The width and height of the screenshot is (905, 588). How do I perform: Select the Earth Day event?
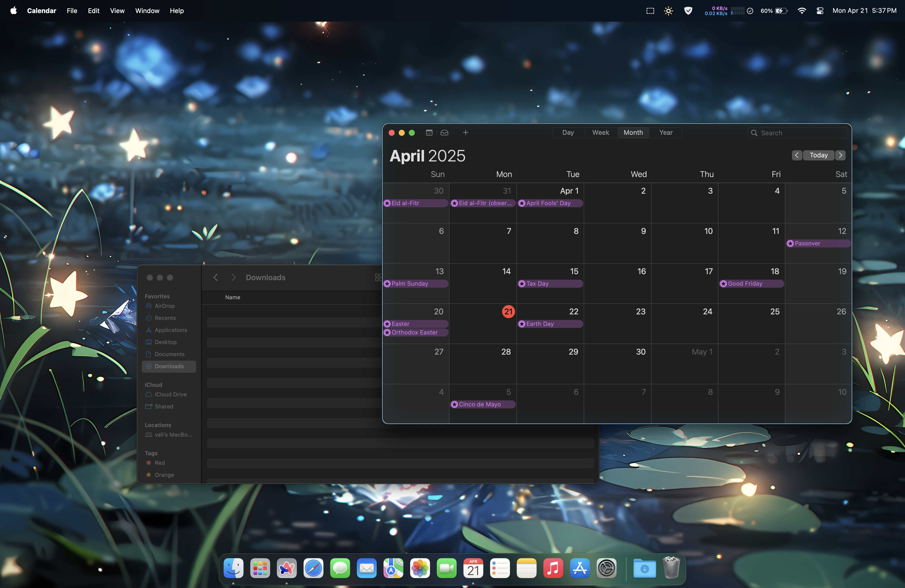tap(550, 324)
